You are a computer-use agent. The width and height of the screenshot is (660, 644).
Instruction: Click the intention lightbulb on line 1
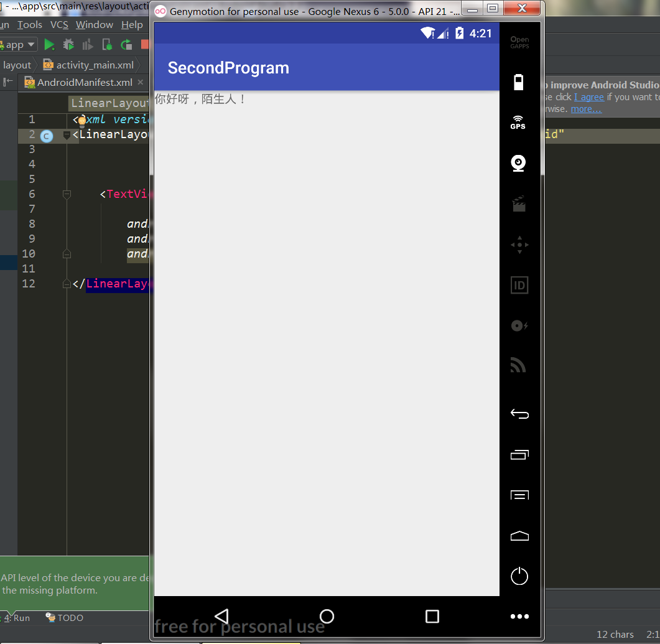pyautogui.click(x=81, y=121)
